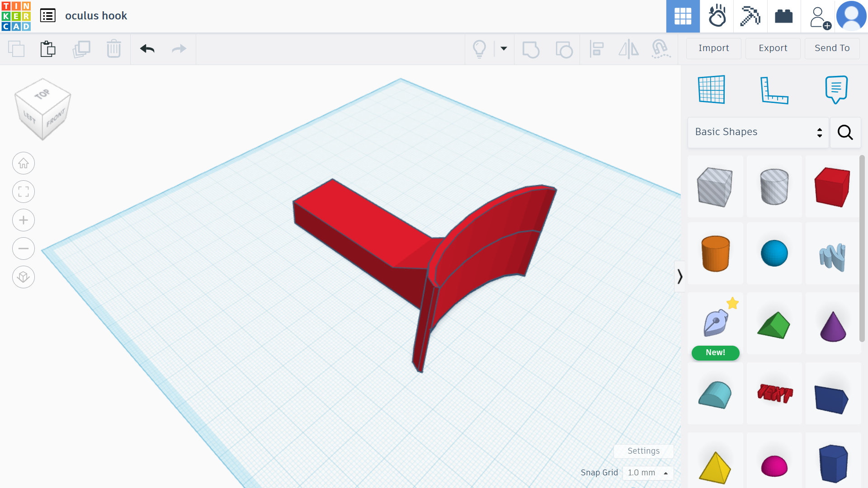The height and width of the screenshot is (488, 868).
Task: Switch to Bricks mode
Action: [x=783, y=16]
